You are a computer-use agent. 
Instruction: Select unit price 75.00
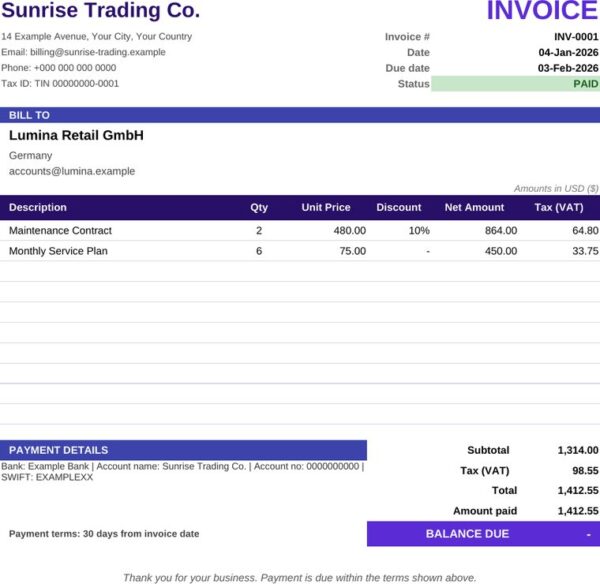click(353, 251)
